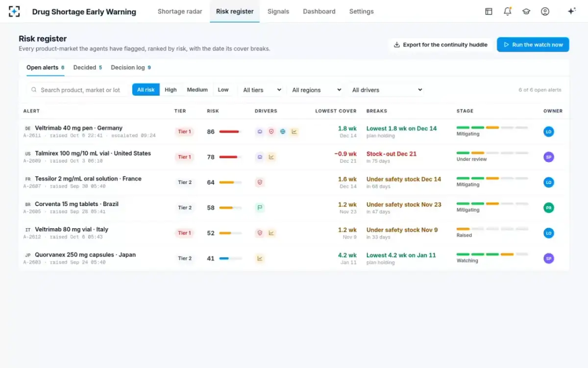Click Run the watch now
The width and height of the screenshot is (588, 368).
click(x=533, y=45)
